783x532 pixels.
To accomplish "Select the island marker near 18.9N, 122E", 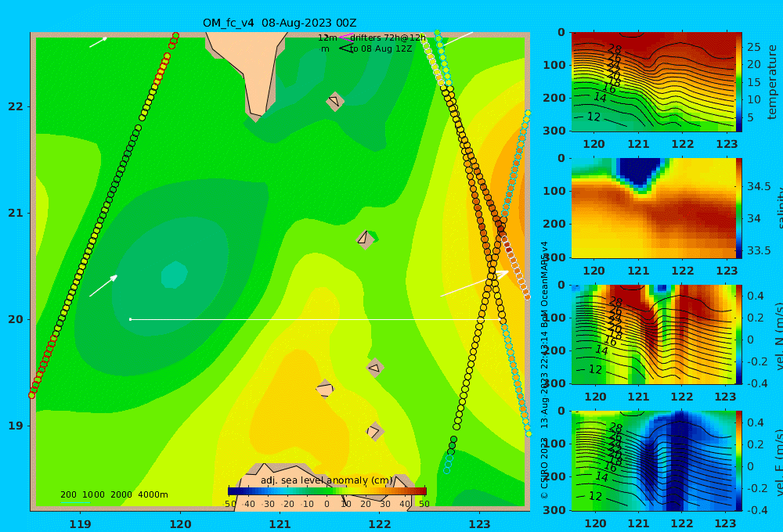I will tap(375, 431).
